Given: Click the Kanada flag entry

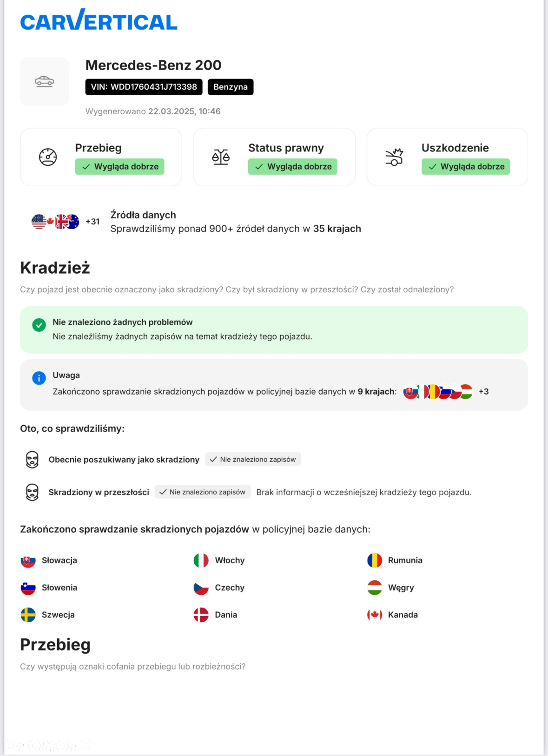Looking at the screenshot, I should click(393, 615).
